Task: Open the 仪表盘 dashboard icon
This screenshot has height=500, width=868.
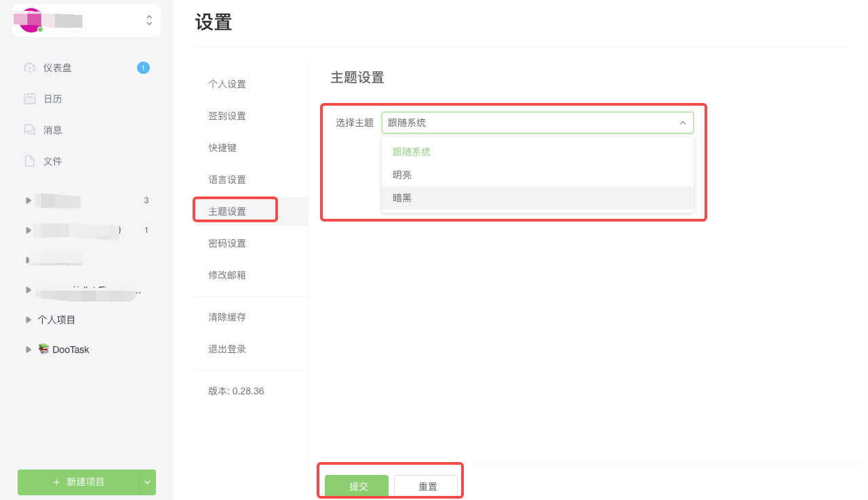Action: point(28,67)
